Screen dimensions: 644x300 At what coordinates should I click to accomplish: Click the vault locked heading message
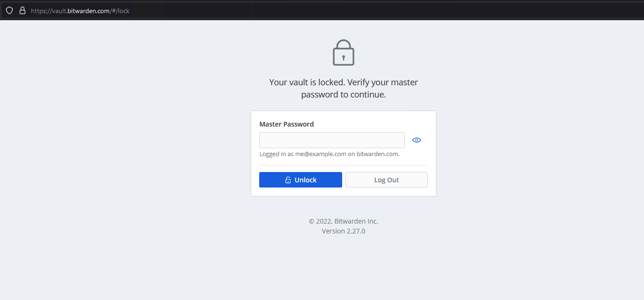(x=343, y=88)
